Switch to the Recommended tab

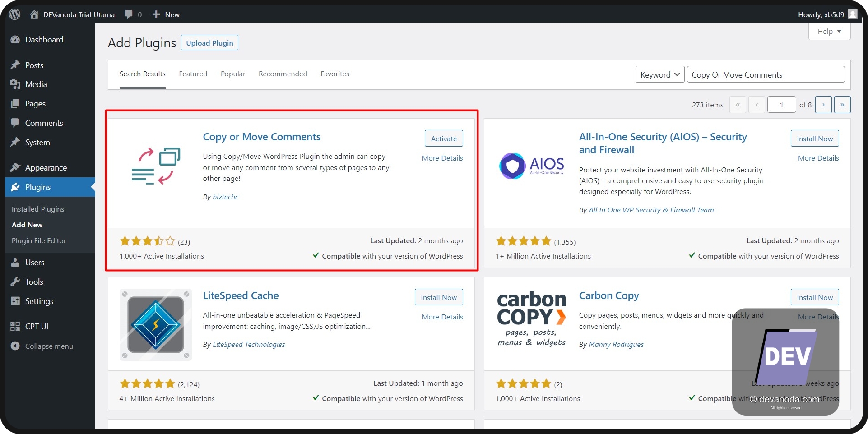[x=283, y=74]
